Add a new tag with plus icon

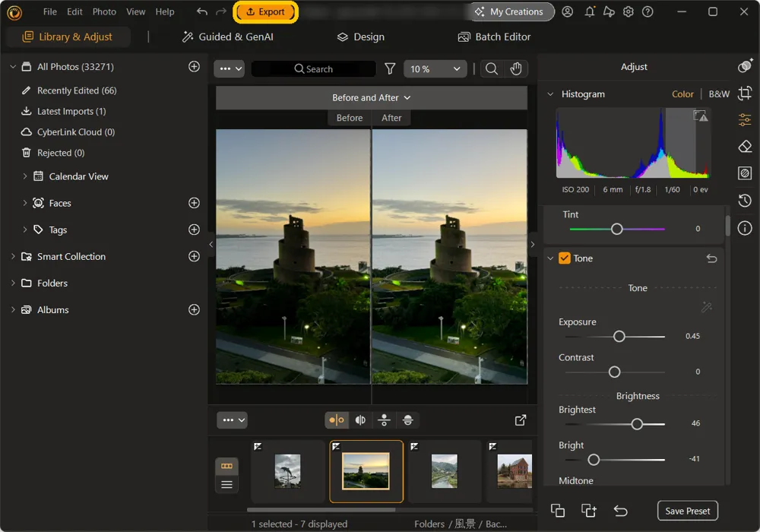[194, 230]
